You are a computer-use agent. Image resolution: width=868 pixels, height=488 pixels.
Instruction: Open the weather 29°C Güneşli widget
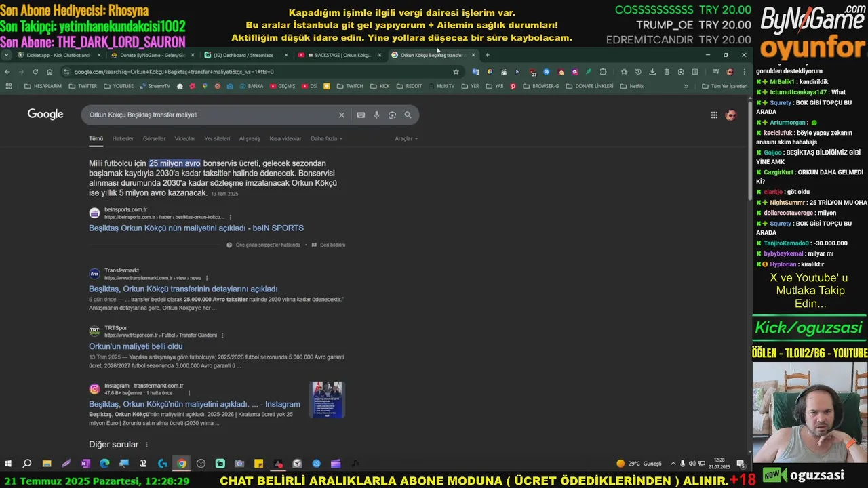coord(639,464)
